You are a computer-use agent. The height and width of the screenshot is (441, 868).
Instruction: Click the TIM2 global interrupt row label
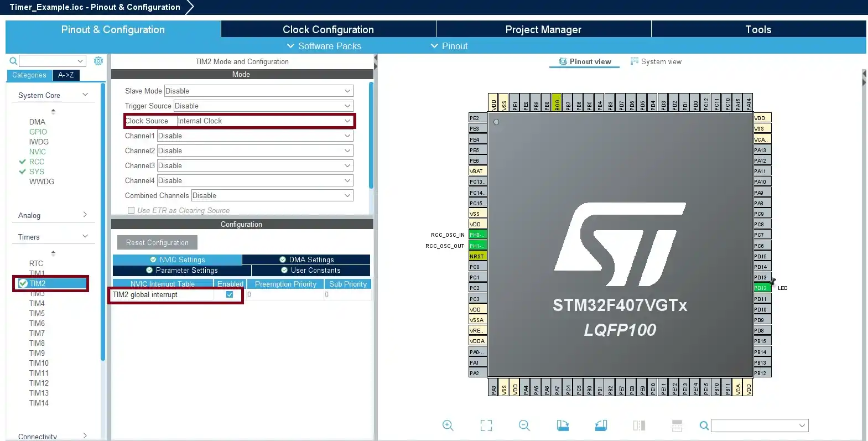pyautogui.click(x=145, y=294)
